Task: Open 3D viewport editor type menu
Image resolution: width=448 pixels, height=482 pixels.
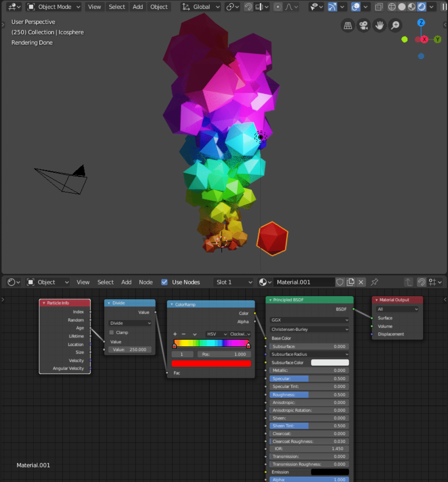Action: click(x=14, y=7)
